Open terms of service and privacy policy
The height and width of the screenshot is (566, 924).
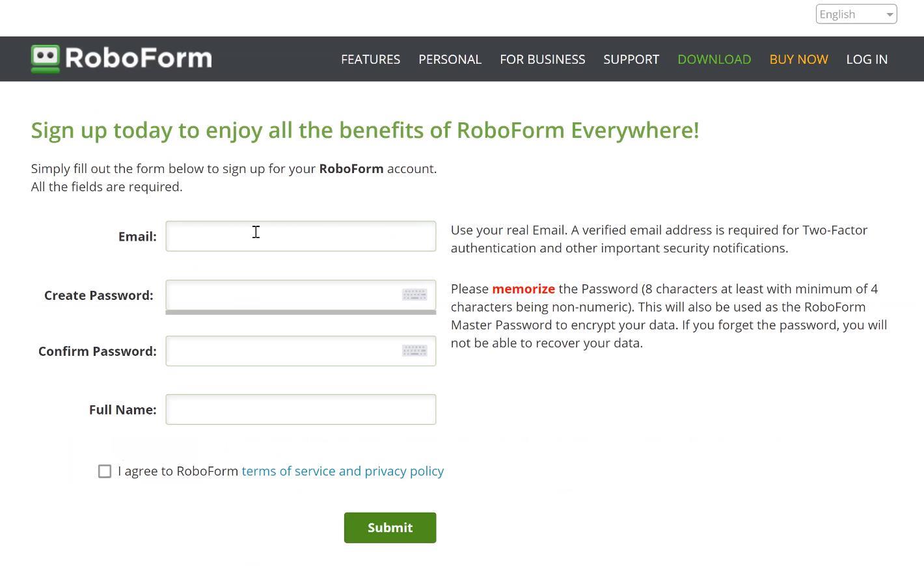click(x=342, y=471)
